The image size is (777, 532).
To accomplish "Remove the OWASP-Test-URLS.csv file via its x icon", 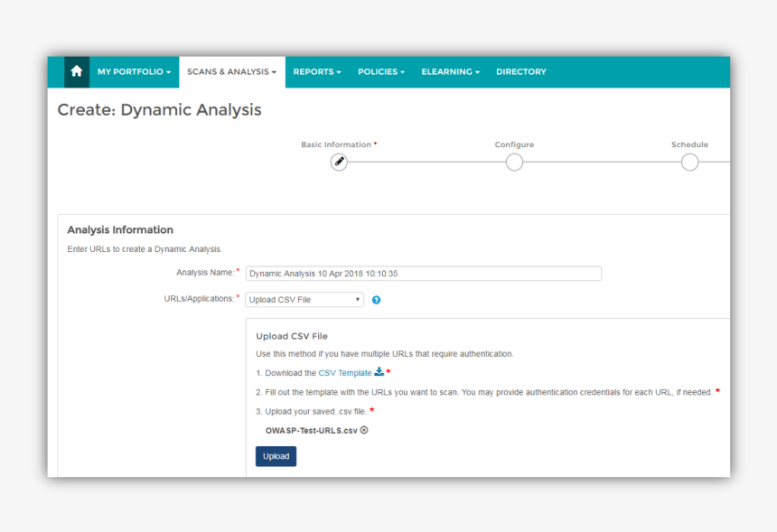I will [x=364, y=430].
